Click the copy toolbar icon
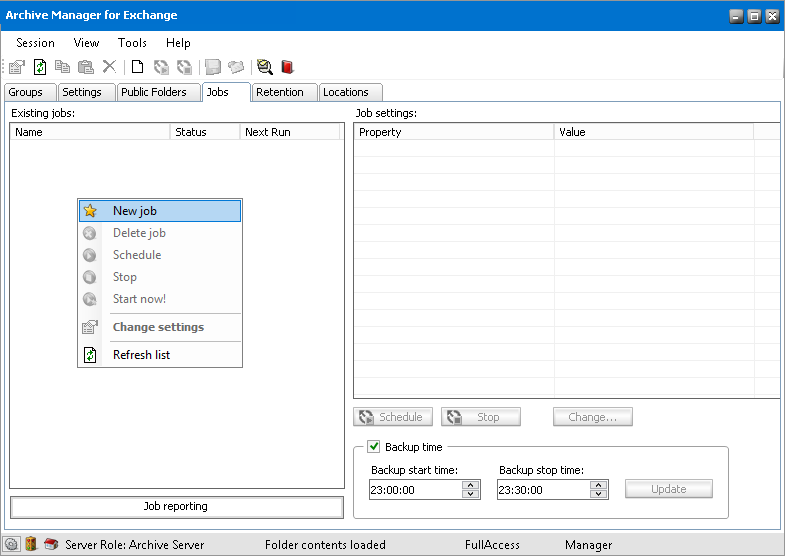The width and height of the screenshot is (785, 556). pos(63,67)
